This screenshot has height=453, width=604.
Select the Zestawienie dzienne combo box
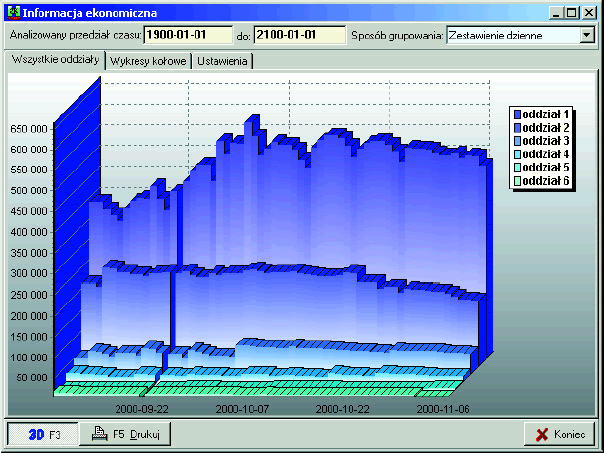[x=512, y=35]
